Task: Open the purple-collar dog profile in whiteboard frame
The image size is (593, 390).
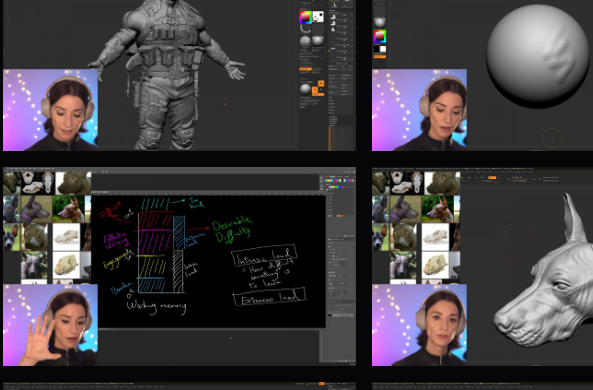Action: pos(36,209)
